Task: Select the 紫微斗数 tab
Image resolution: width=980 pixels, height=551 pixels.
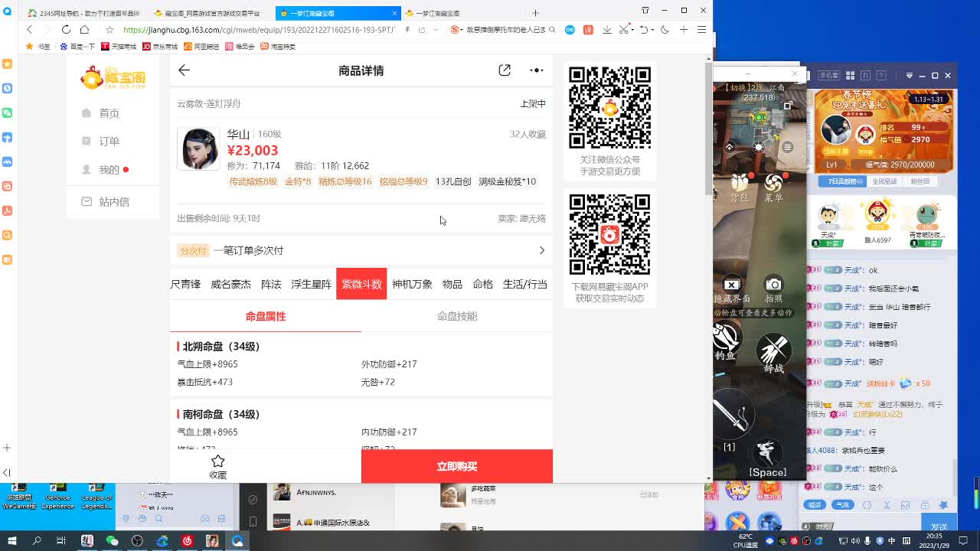Action: (x=361, y=284)
